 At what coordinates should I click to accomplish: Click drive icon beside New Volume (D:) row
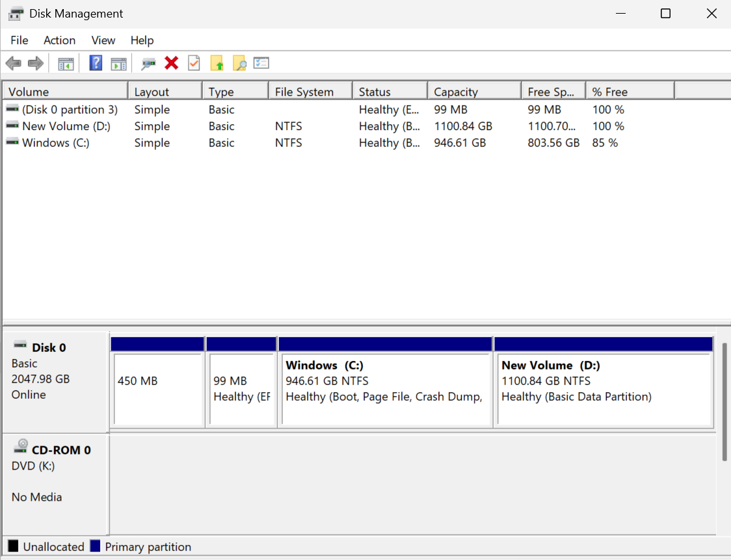coord(12,126)
